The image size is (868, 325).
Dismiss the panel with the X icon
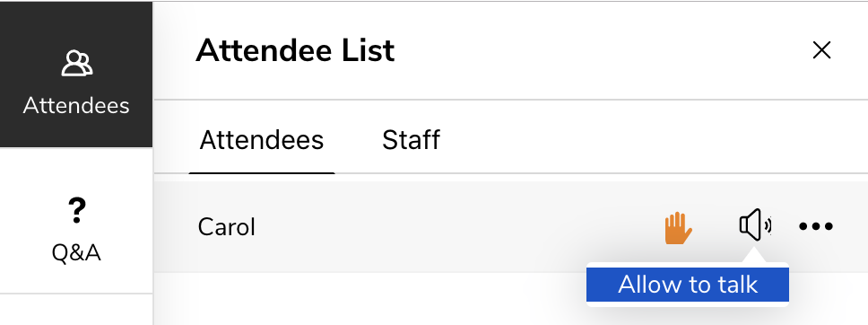pyautogui.click(x=821, y=50)
